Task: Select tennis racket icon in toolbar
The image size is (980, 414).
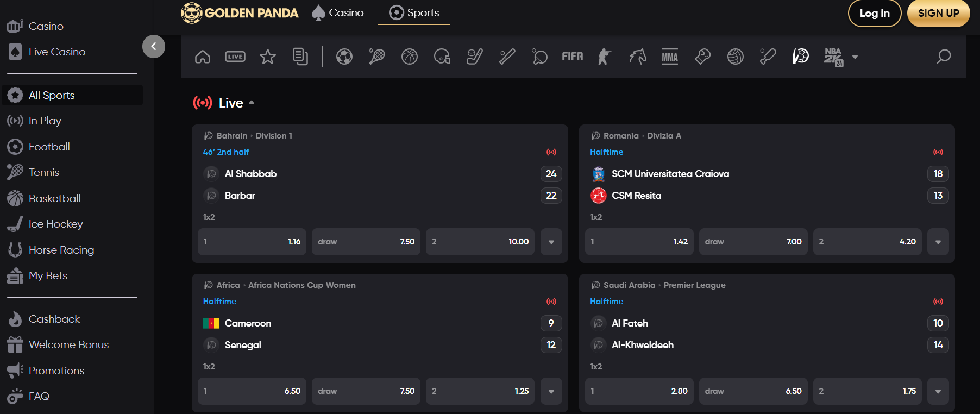Action: (377, 57)
